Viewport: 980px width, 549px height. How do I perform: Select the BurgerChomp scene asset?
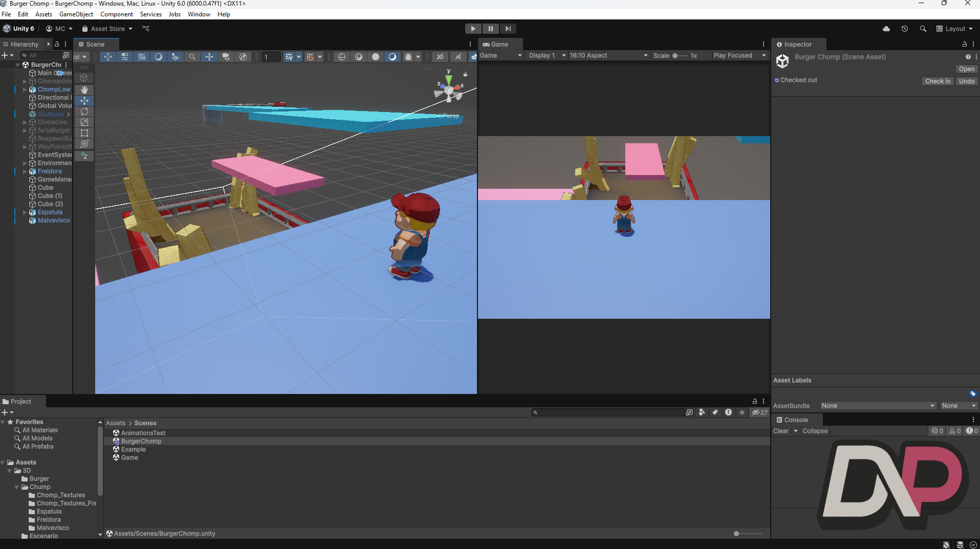pyautogui.click(x=141, y=442)
